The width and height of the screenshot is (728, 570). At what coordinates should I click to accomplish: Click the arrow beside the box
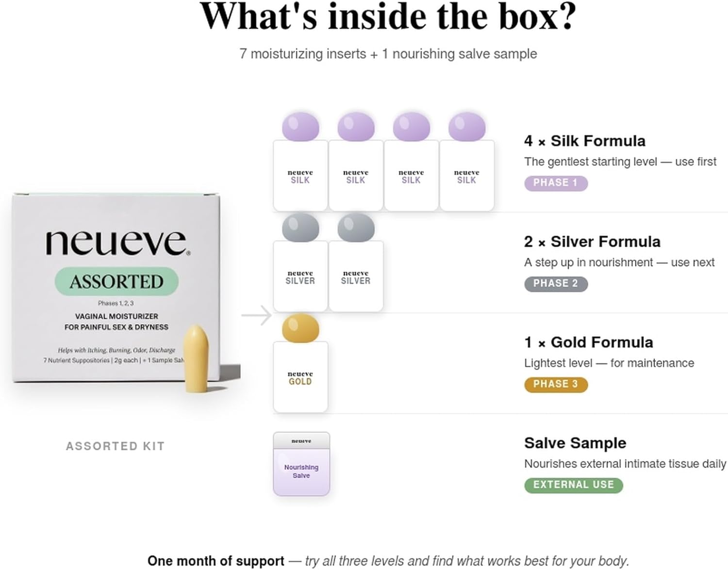pos(256,315)
